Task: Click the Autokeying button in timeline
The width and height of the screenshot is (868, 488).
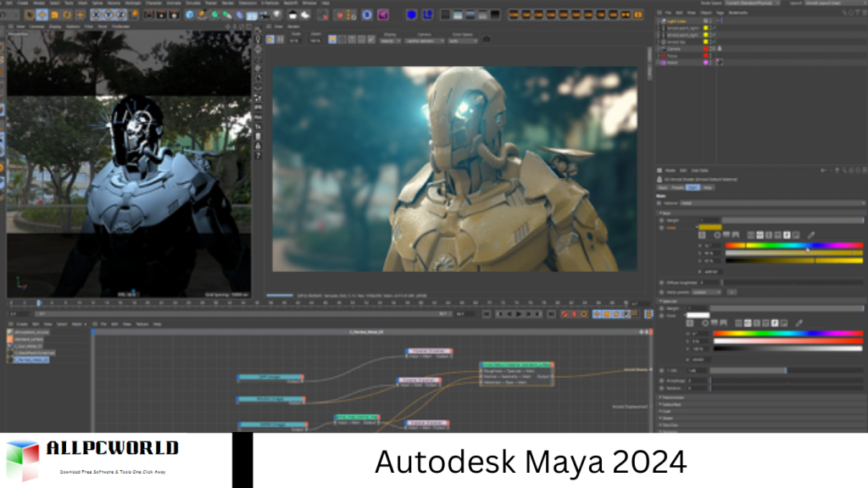Action: pyautogui.click(x=574, y=314)
